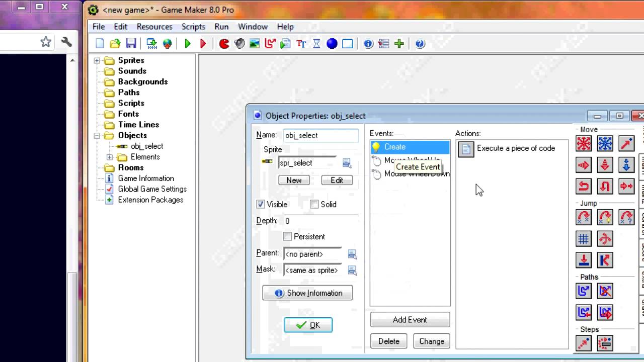Enable the Solid checkbox
The height and width of the screenshot is (362, 644).
(x=314, y=204)
